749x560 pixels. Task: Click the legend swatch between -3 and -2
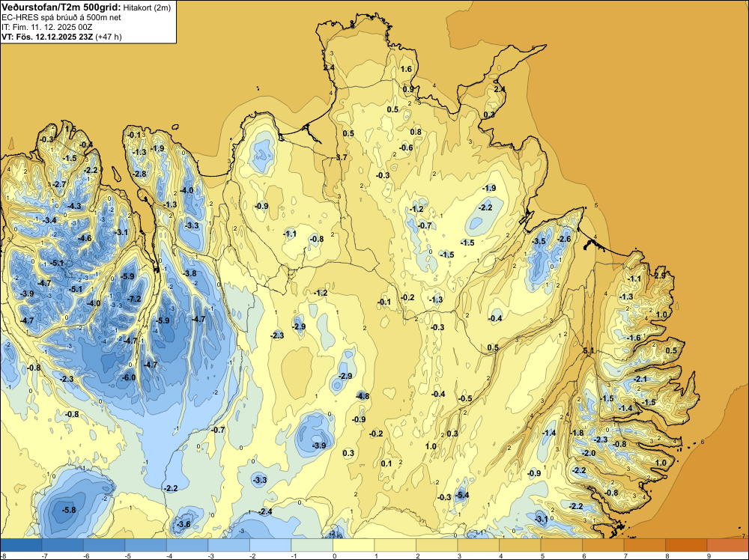[x=228, y=545]
